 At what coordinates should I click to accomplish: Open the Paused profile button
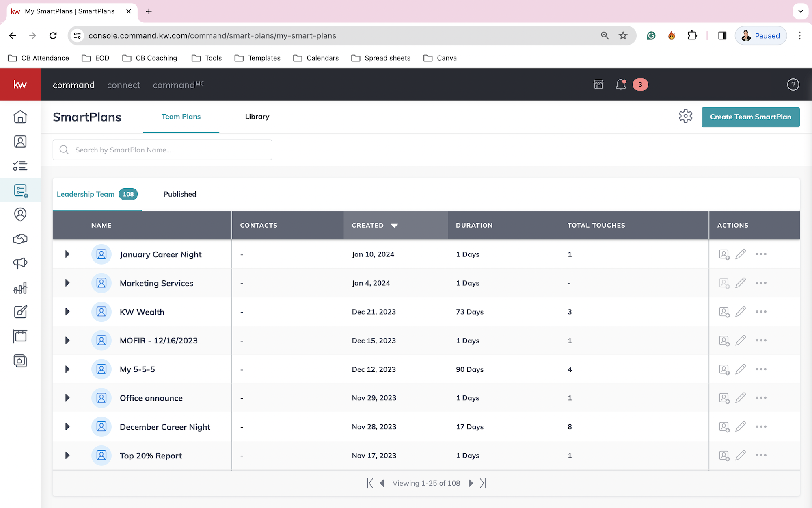coord(761,36)
